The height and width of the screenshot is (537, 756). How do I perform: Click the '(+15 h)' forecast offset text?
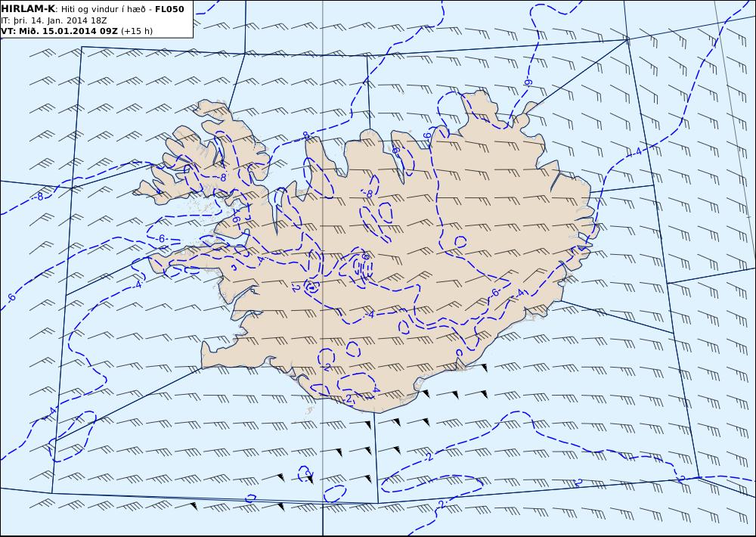click(136, 31)
